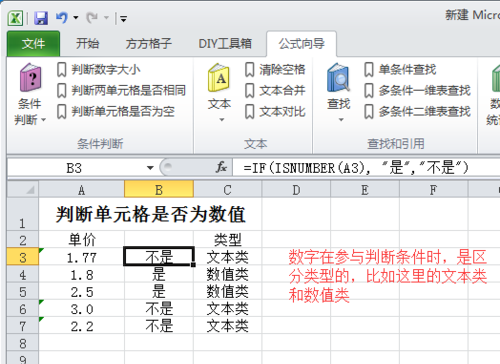Switch to the 开始 tab
Image resolution: width=500 pixels, height=364 pixels.
click(87, 44)
